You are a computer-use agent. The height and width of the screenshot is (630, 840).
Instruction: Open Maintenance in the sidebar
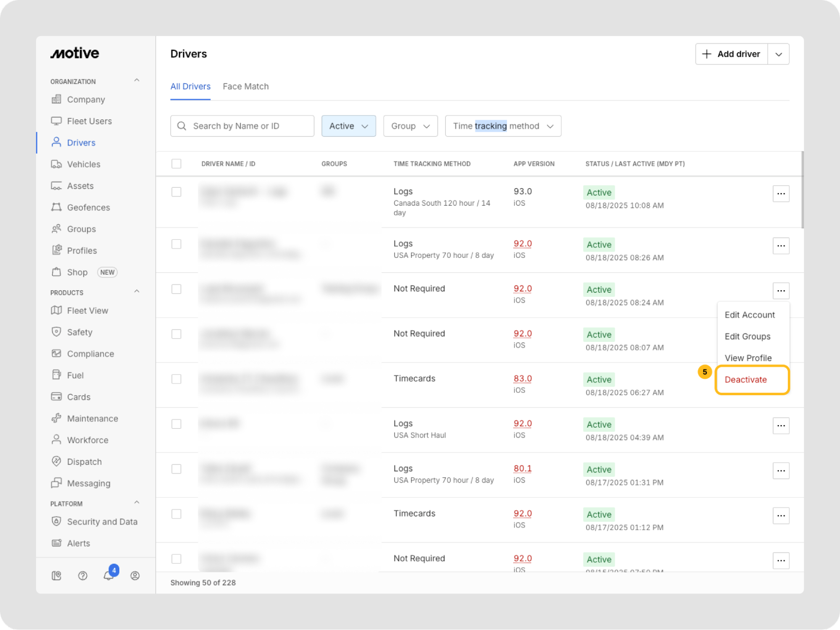click(92, 419)
